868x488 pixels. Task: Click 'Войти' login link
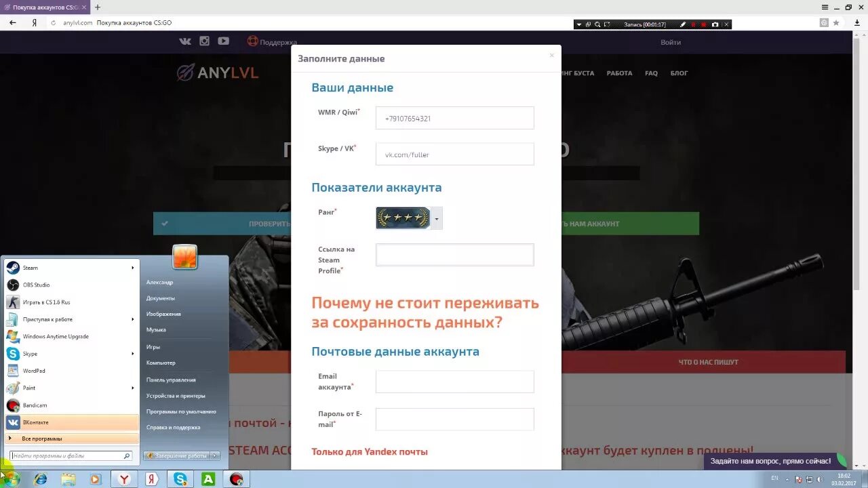click(x=671, y=42)
